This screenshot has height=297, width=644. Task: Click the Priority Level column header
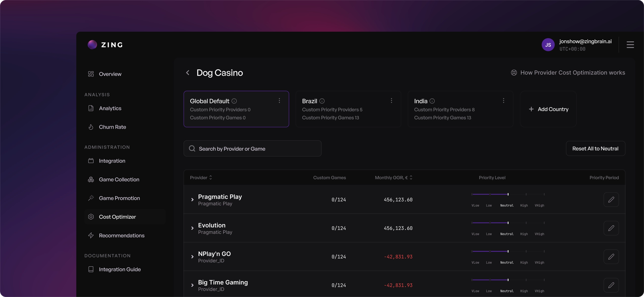pyautogui.click(x=492, y=177)
